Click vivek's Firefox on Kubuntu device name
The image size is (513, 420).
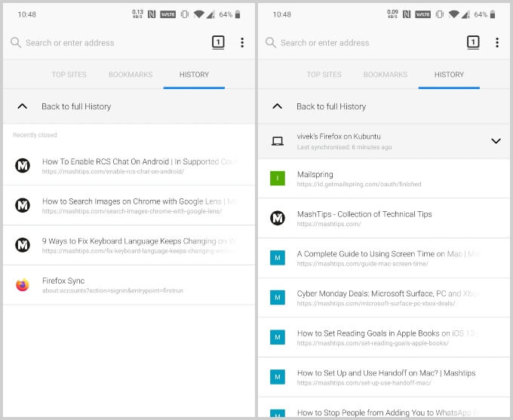click(339, 136)
